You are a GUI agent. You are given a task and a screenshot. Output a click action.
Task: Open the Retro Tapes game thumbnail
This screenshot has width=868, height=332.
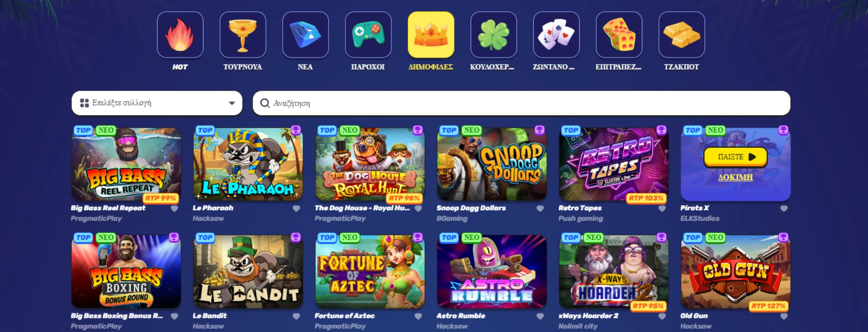click(614, 164)
